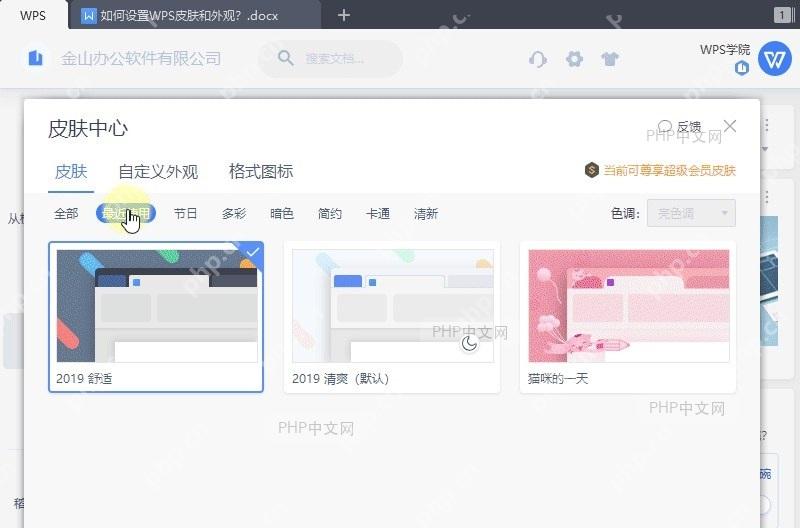Close the skin center dialog

730,126
